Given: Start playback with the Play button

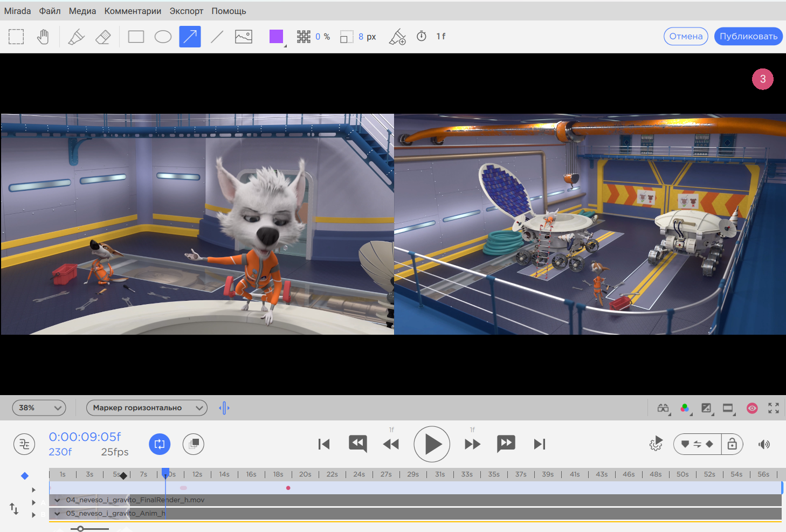Looking at the screenshot, I should pos(432,444).
